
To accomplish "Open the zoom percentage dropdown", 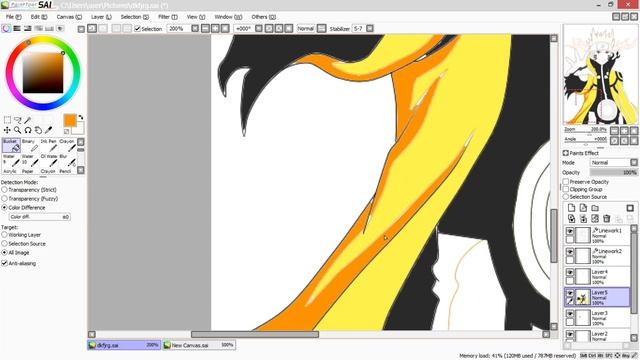I will 195,29.
